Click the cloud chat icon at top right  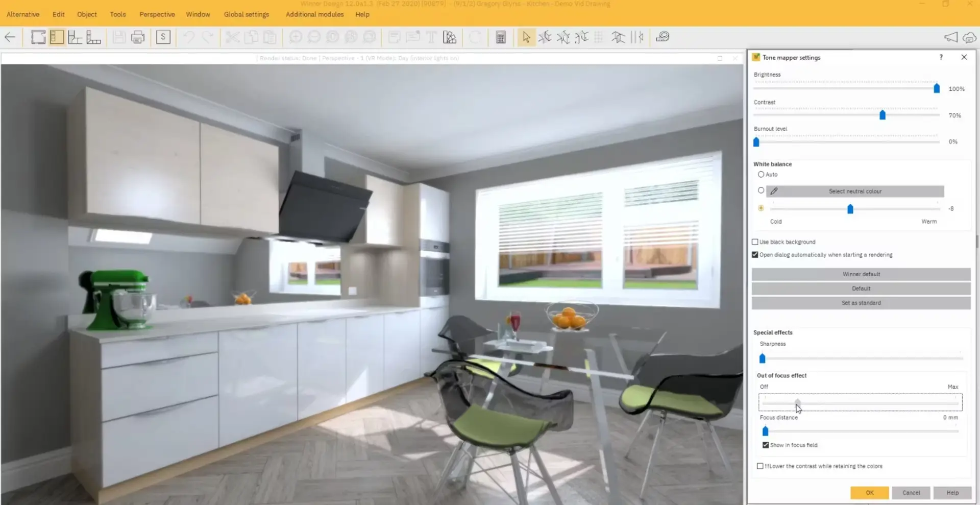(969, 37)
